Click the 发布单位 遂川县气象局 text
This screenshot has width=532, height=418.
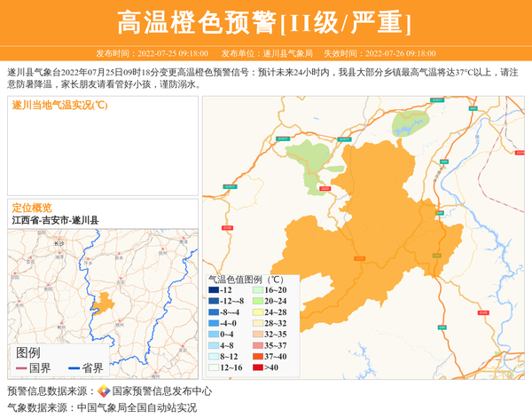pos(267,53)
